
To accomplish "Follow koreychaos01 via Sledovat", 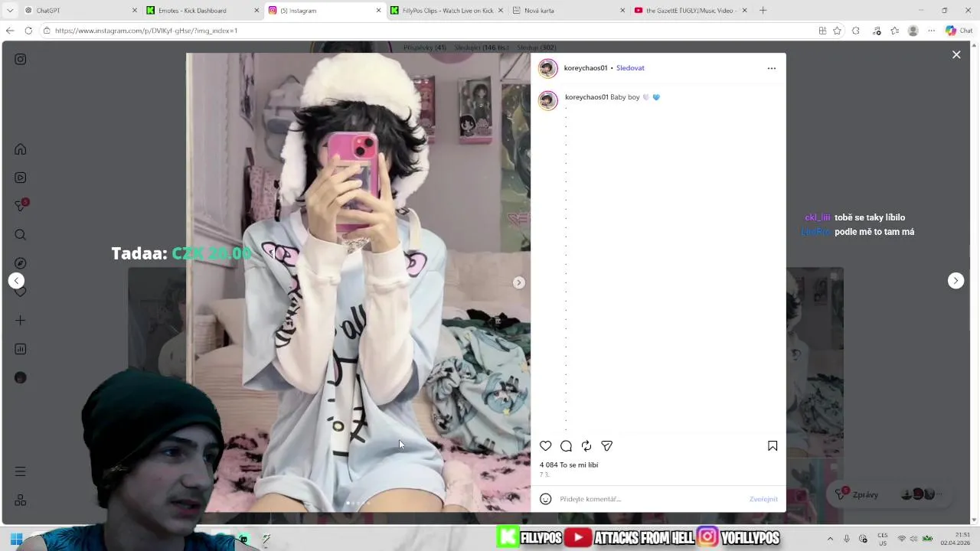I will (630, 68).
